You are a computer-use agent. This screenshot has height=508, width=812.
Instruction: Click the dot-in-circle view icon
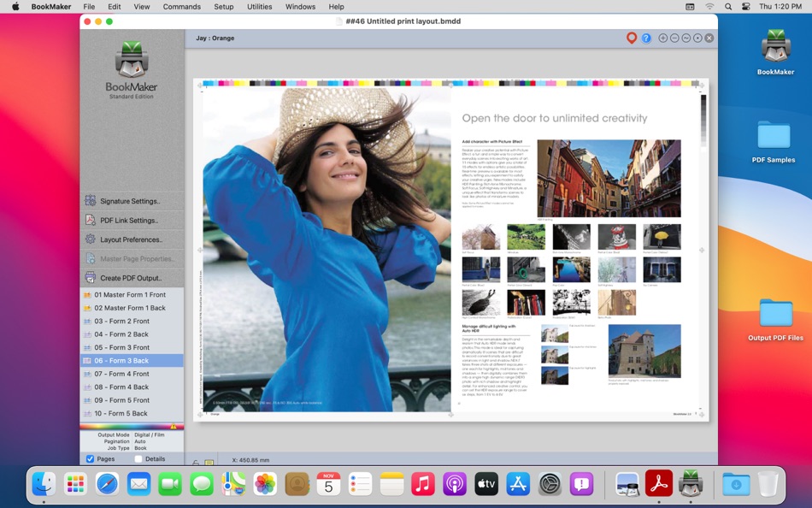pyautogui.click(x=697, y=38)
